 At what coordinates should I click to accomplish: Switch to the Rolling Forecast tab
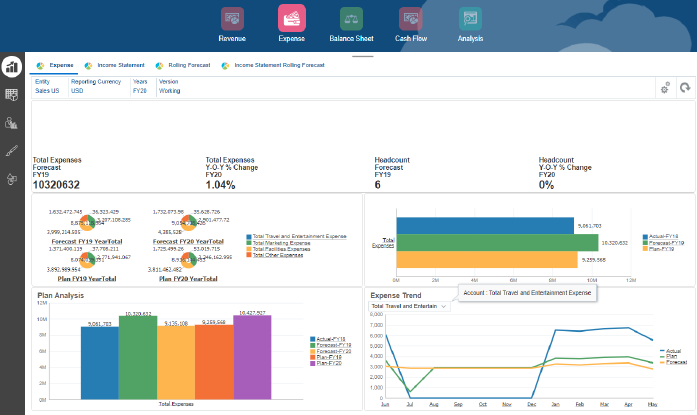pyautogui.click(x=187, y=64)
